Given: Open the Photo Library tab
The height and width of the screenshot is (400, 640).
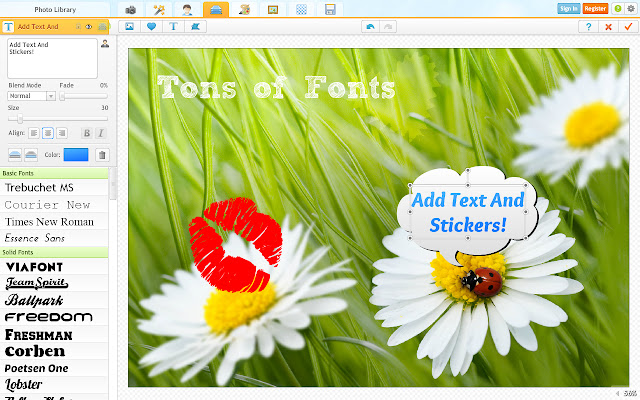Looking at the screenshot, I should 55,9.
